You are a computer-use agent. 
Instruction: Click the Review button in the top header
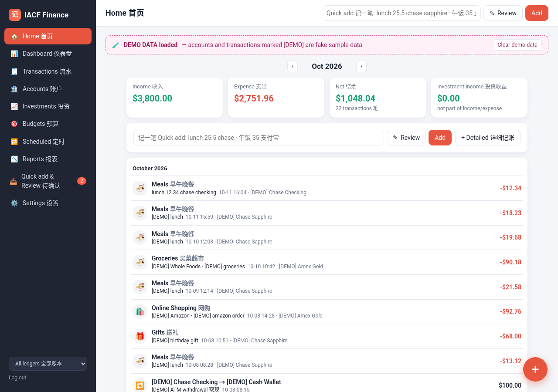tap(503, 13)
